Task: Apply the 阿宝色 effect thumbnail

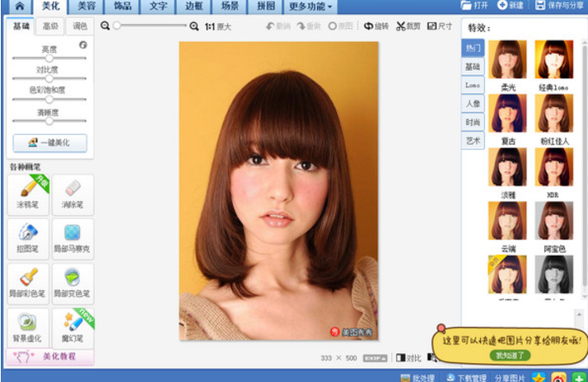Action: pyautogui.click(x=554, y=221)
